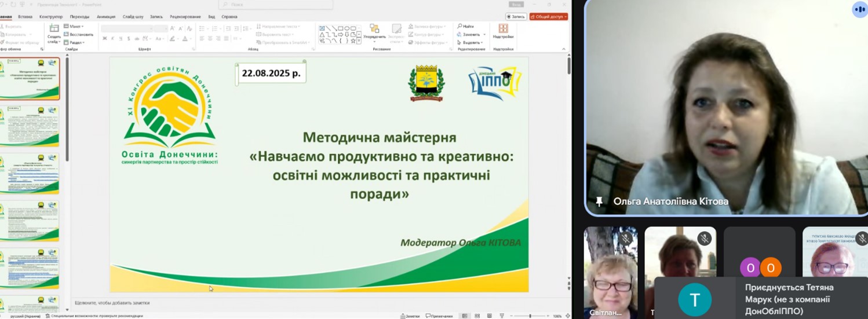Switch to the Анимация tab
This screenshot has height=319, width=868.
[x=106, y=17]
